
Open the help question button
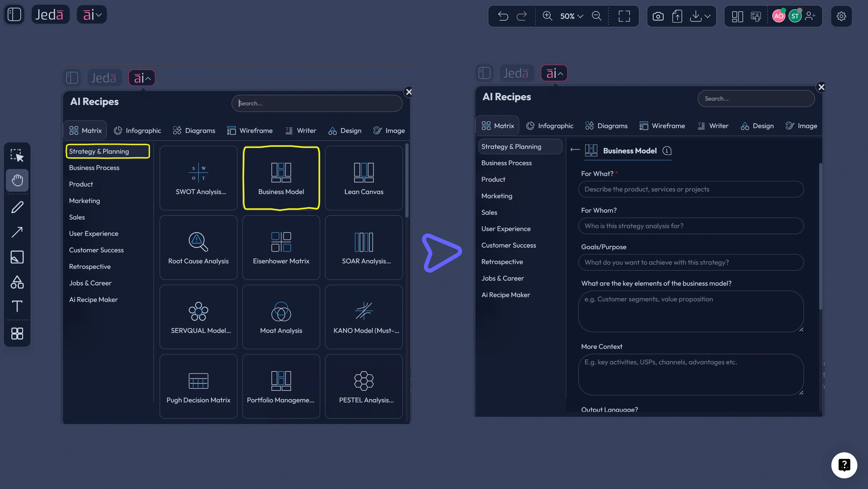point(844,465)
